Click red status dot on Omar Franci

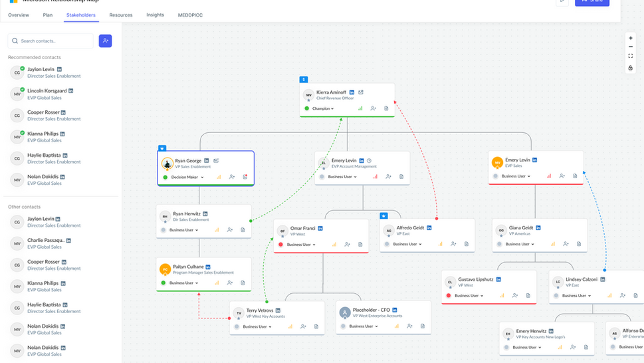click(x=281, y=245)
